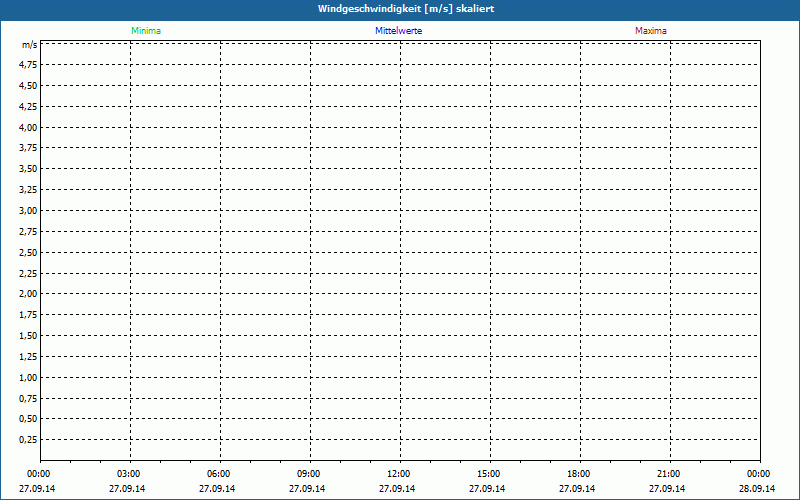Click the '2,75' y-axis value

28,232
